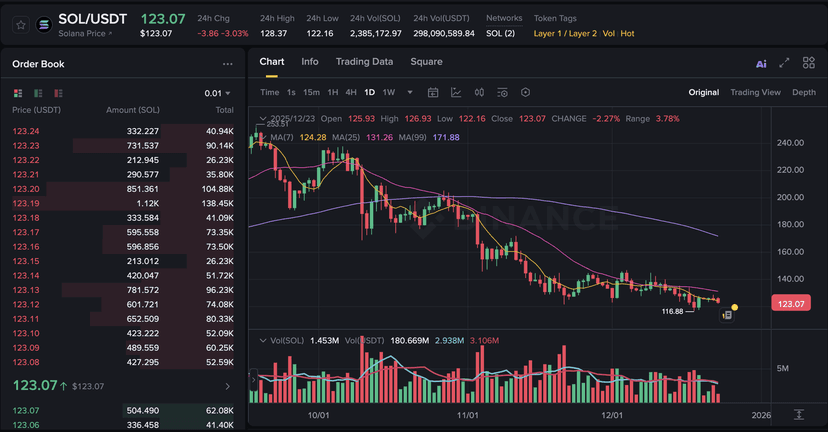This screenshot has height=432, width=828.
Task: Open the calendar date picker icon
Action: (433, 92)
